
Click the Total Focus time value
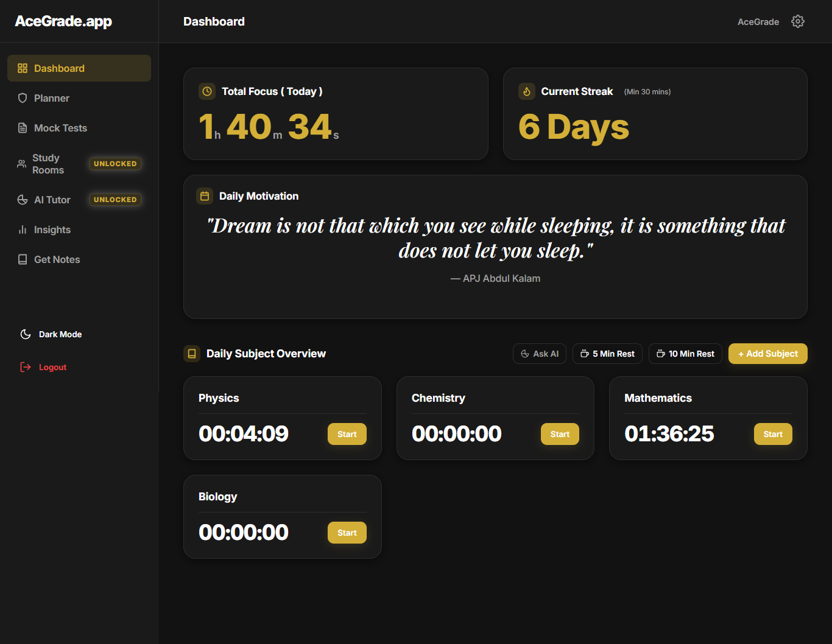point(269,127)
